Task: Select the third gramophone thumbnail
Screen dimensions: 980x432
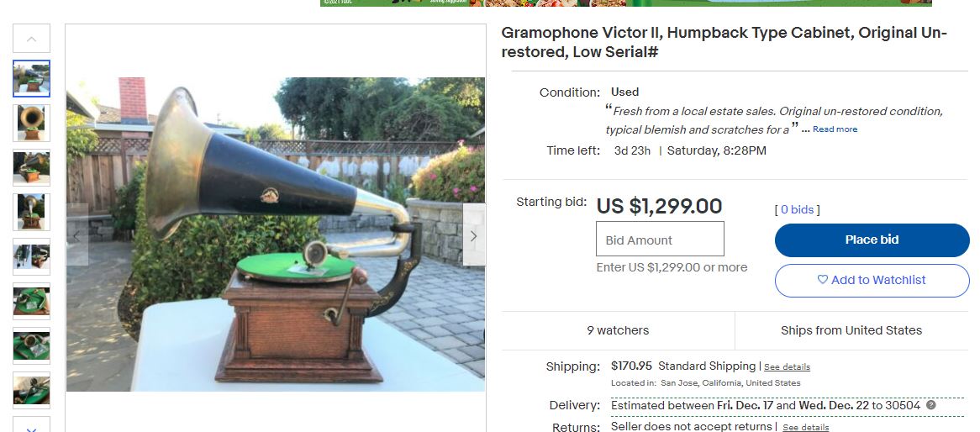Action: pyautogui.click(x=31, y=167)
